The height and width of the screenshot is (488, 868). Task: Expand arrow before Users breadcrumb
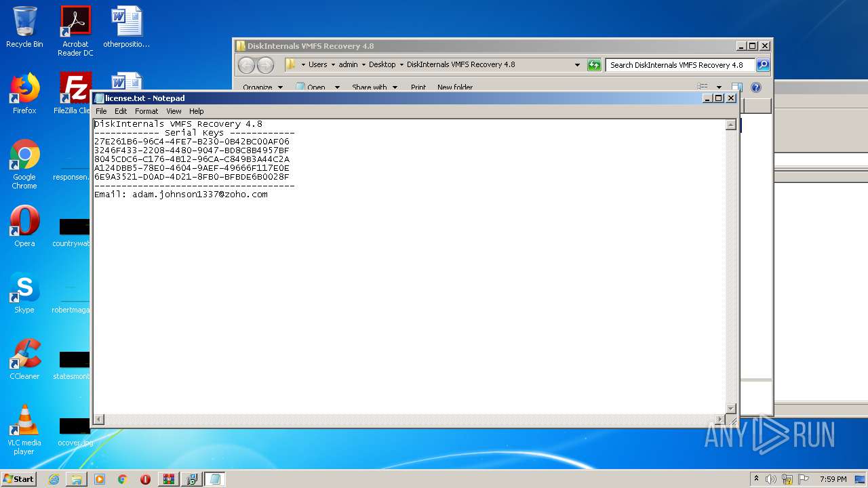(x=303, y=65)
